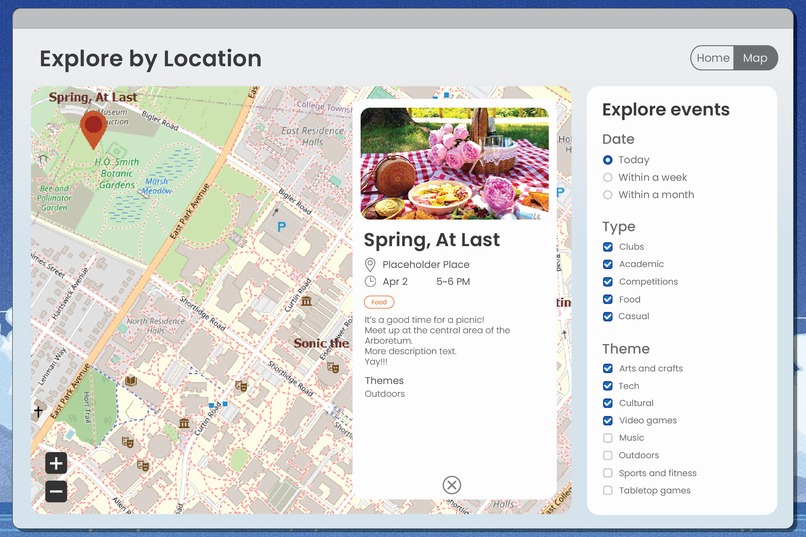Click the Marsh Meadow map label
The image size is (806, 537).
pos(157,186)
